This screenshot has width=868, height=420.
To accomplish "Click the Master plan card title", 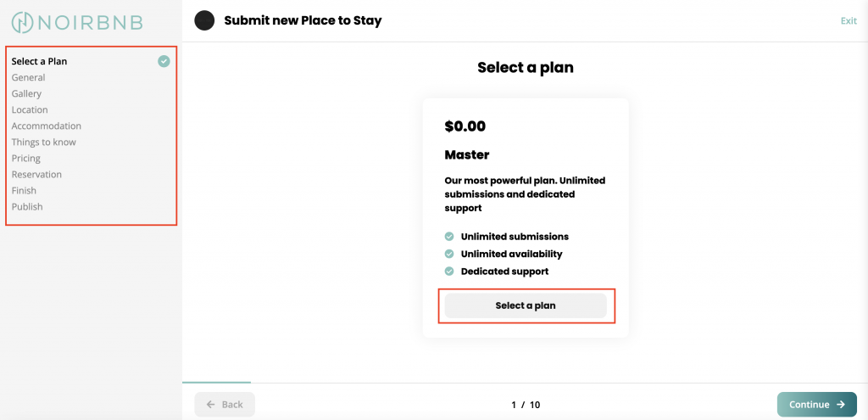I will click(467, 154).
